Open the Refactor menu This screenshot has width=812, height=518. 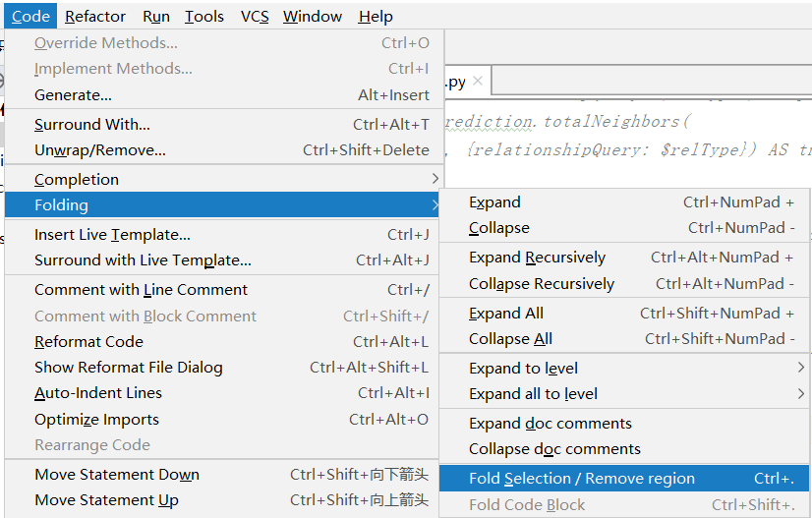click(95, 17)
